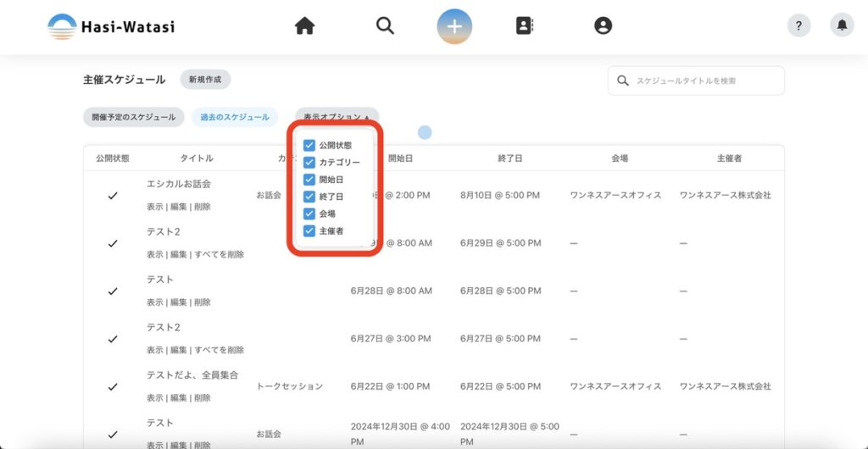Click the 新規作成 button
The width and height of the screenshot is (868, 449).
pyautogui.click(x=205, y=80)
